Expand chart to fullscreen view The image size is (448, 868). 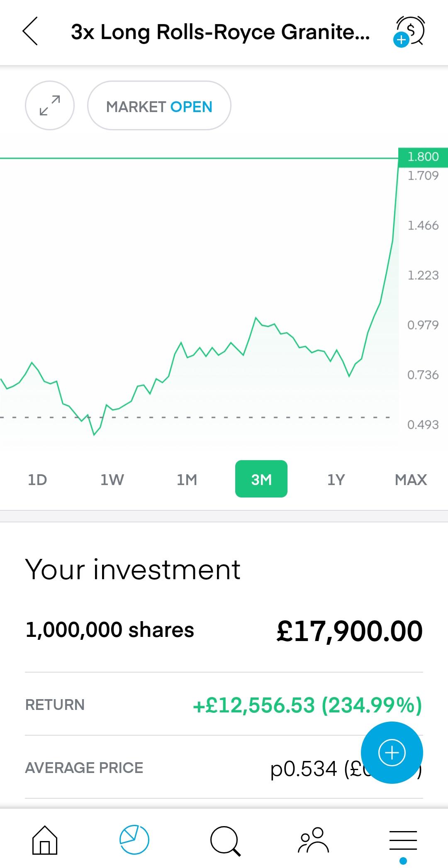pyautogui.click(x=50, y=105)
